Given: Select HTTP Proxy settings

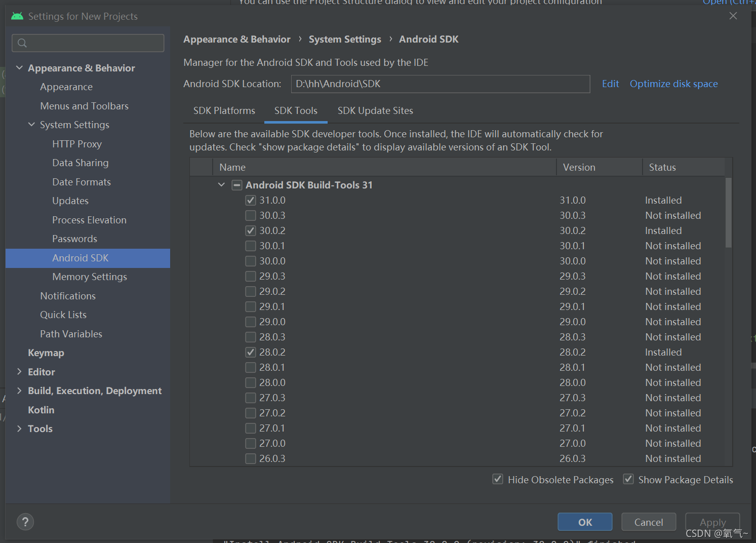Looking at the screenshot, I should coord(77,144).
